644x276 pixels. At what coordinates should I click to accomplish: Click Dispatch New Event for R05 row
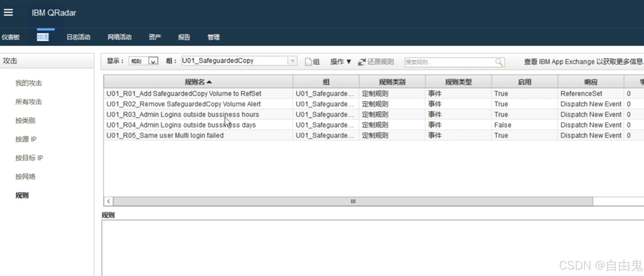pos(591,136)
